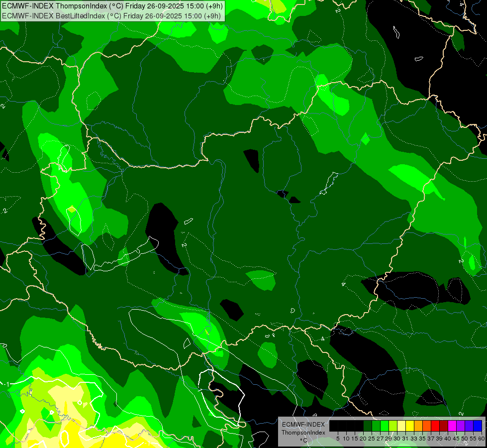Select the orange-red 35–37 legend swatch
This screenshot has height=448, width=487.
[426, 426]
